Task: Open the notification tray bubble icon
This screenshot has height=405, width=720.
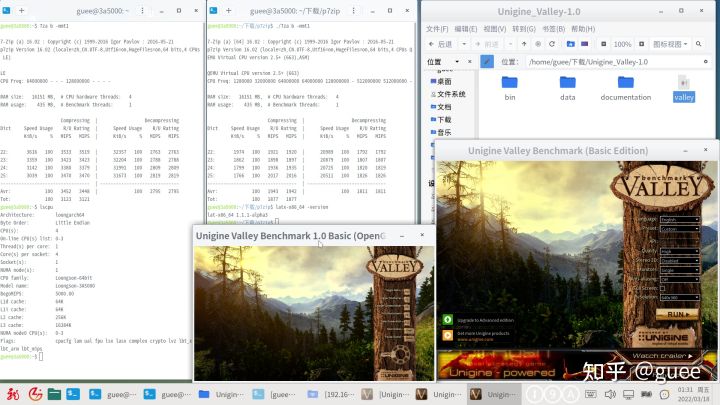Action: pyautogui.click(x=664, y=394)
